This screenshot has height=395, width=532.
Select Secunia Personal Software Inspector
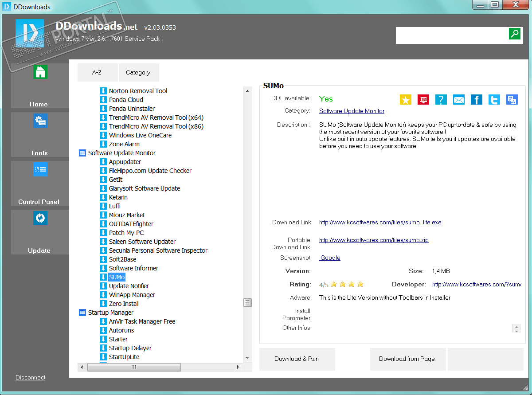[158, 250]
